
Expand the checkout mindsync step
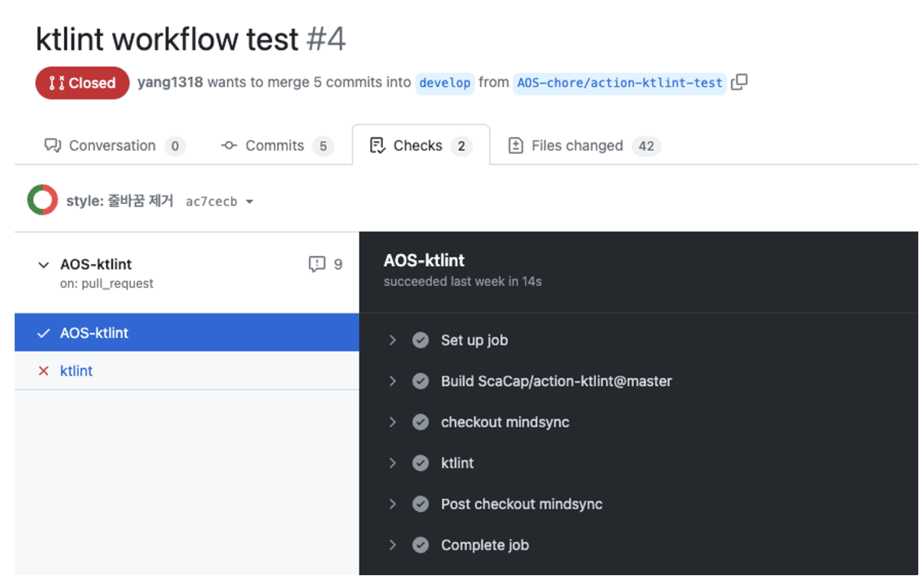(x=392, y=422)
